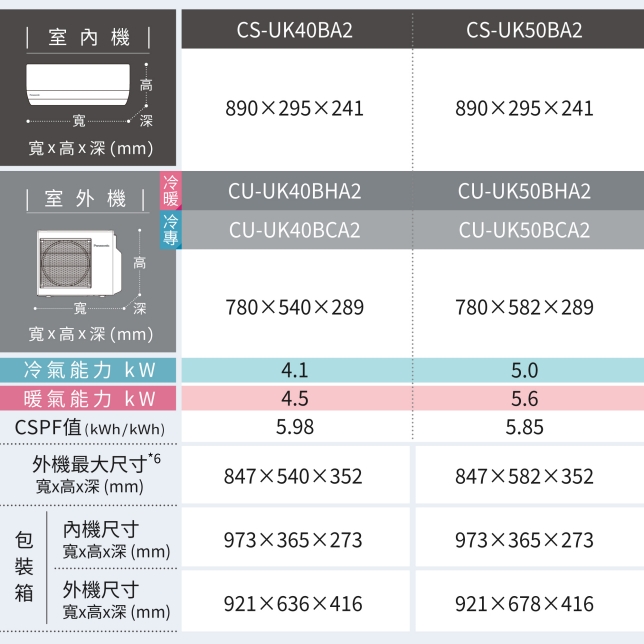644x644 pixels.
Task: Click the CSPF值 row label
Action: [x=89, y=428]
